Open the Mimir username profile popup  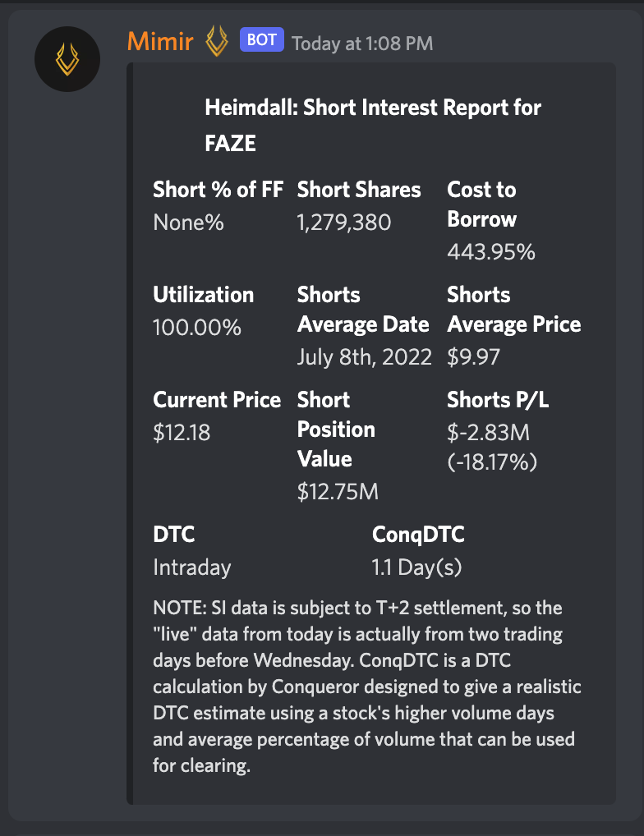click(160, 41)
